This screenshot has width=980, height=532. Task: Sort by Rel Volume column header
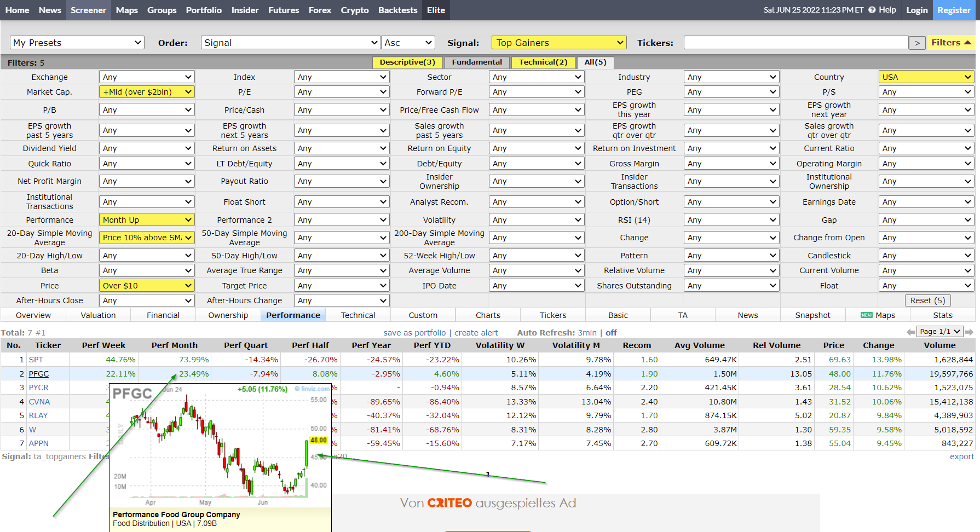(776, 345)
